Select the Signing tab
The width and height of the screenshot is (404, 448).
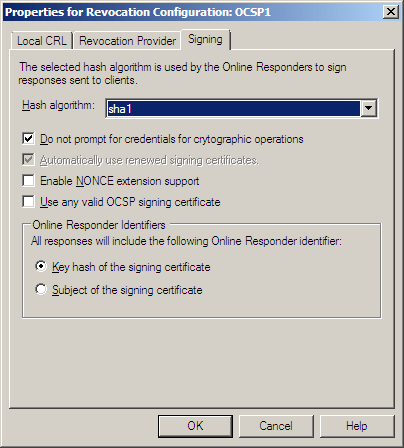(x=205, y=39)
